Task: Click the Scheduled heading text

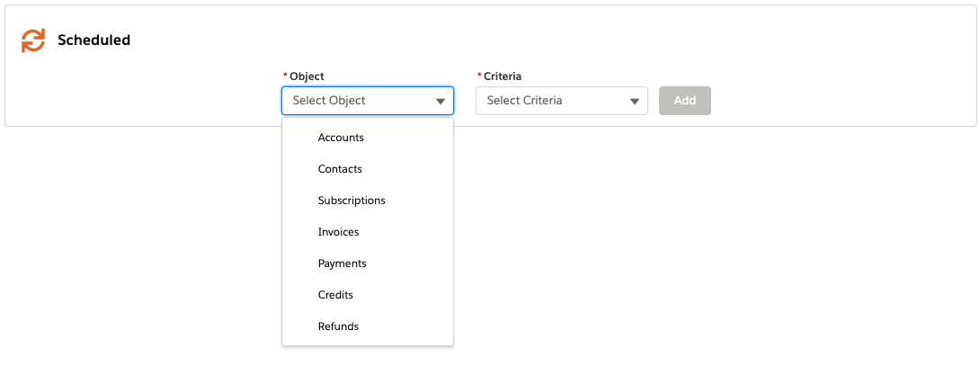Action: pyautogui.click(x=94, y=40)
